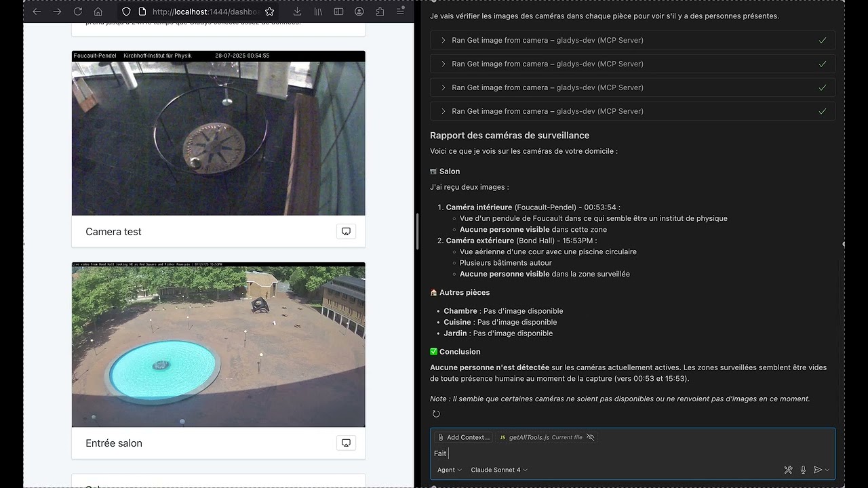Click the checkmark on the first tool run

pyautogui.click(x=823, y=40)
